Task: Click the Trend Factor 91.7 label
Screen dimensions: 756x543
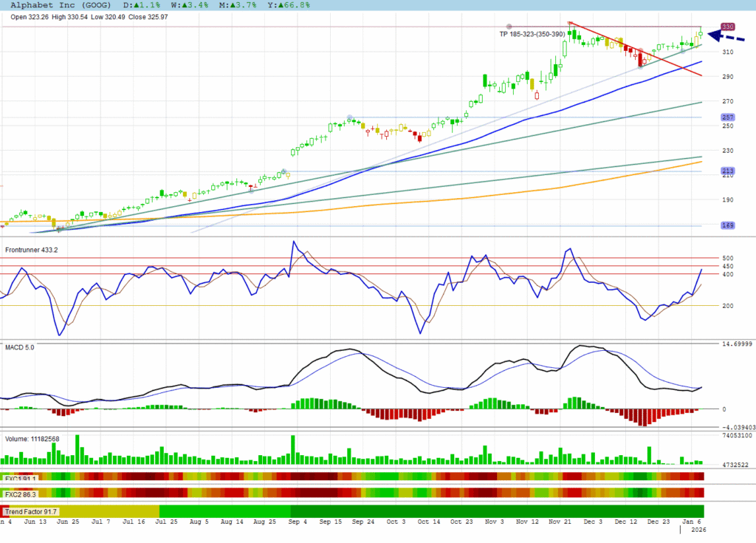Action: 30,511
